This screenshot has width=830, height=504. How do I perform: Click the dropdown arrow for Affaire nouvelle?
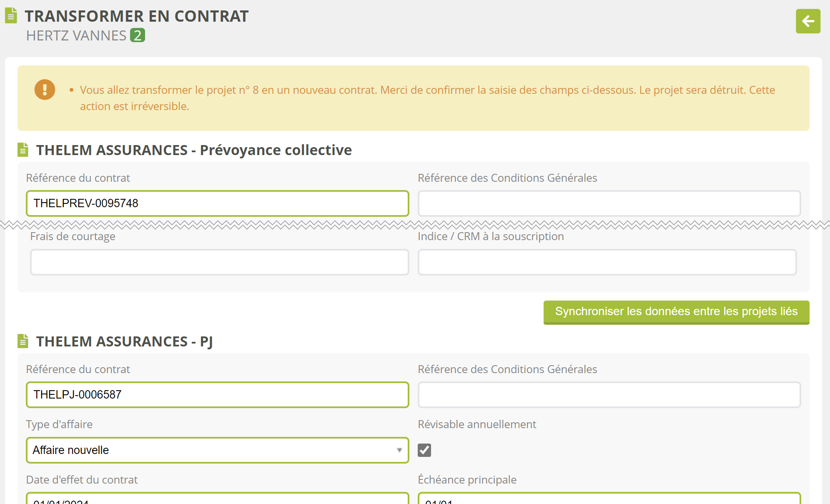coord(399,450)
